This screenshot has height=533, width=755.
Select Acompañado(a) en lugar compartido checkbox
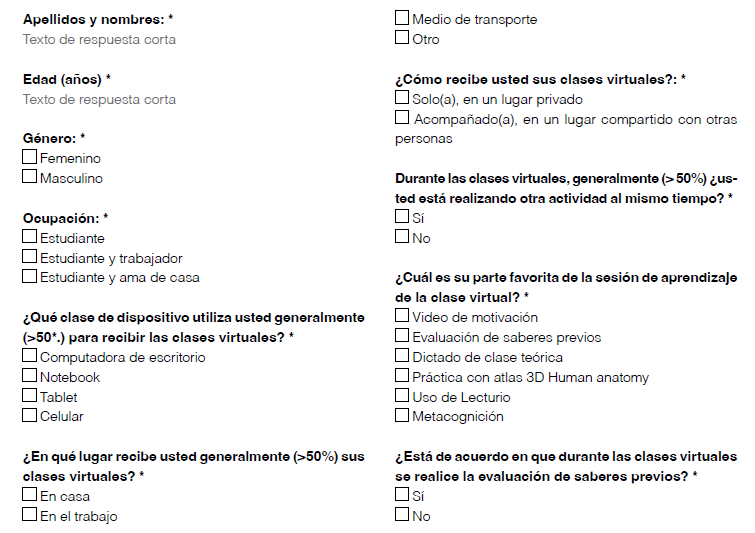402,119
